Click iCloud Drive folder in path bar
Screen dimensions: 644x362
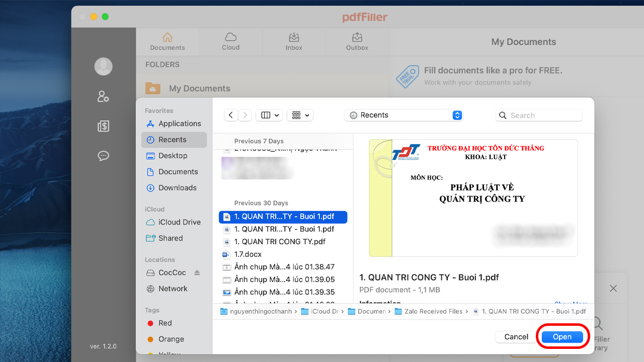coord(320,312)
